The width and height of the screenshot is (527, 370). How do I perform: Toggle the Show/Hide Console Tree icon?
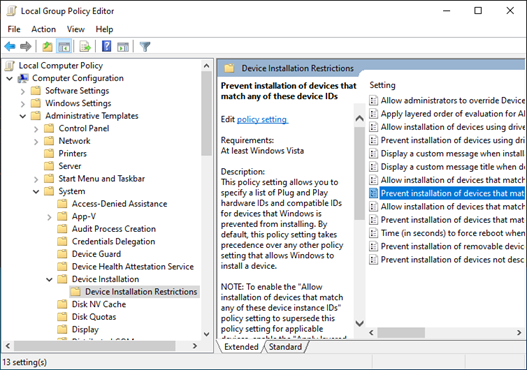(x=64, y=46)
